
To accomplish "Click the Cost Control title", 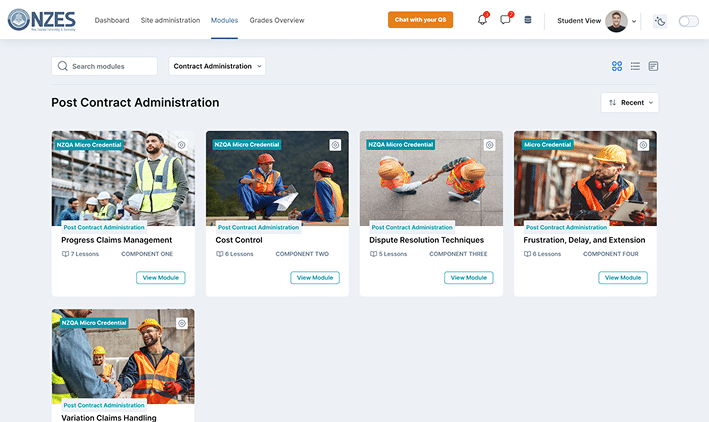I will tap(239, 240).
